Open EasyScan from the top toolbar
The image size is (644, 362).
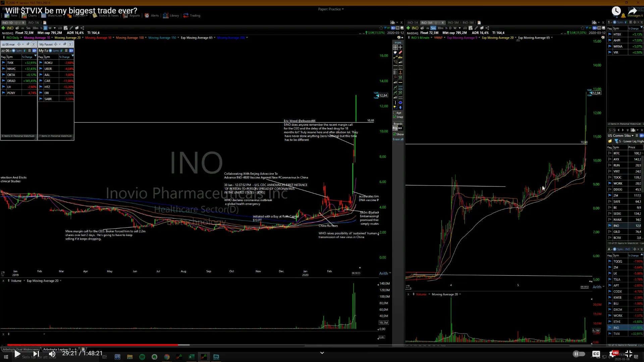click(78, 15)
